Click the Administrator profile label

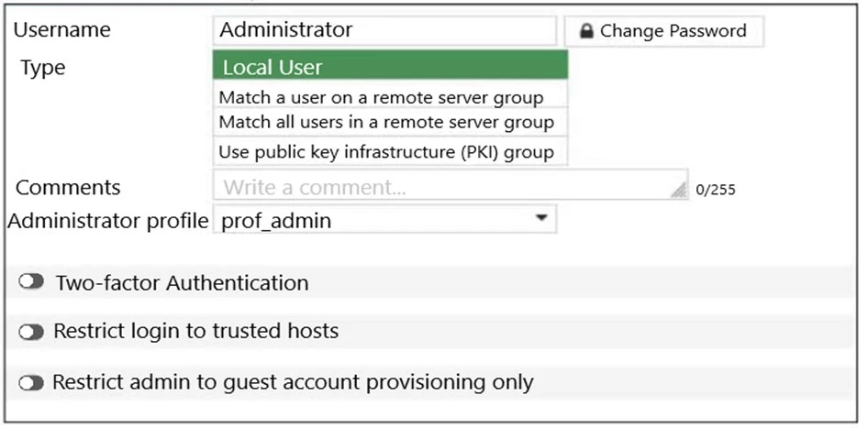tap(107, 221)
